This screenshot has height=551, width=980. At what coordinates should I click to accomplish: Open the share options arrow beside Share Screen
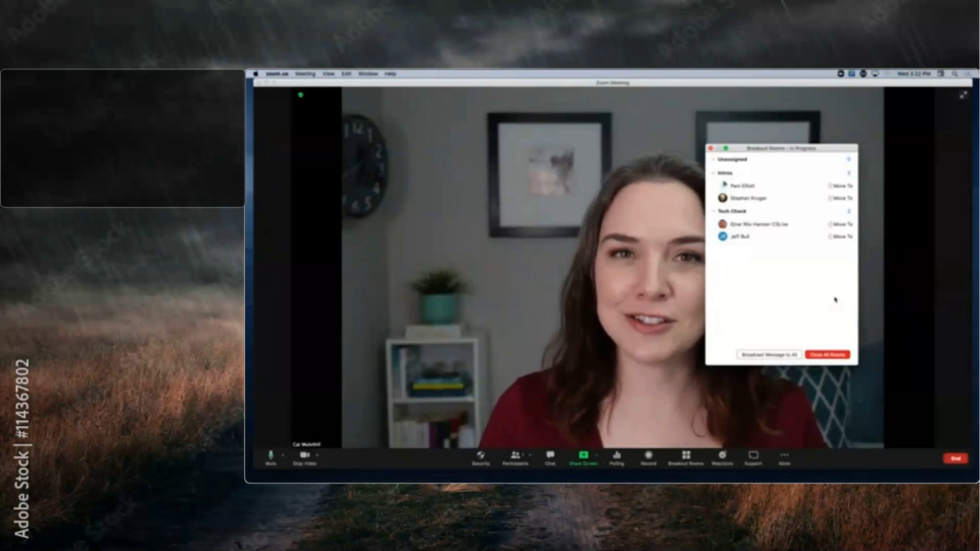click(x=596, y=455)
